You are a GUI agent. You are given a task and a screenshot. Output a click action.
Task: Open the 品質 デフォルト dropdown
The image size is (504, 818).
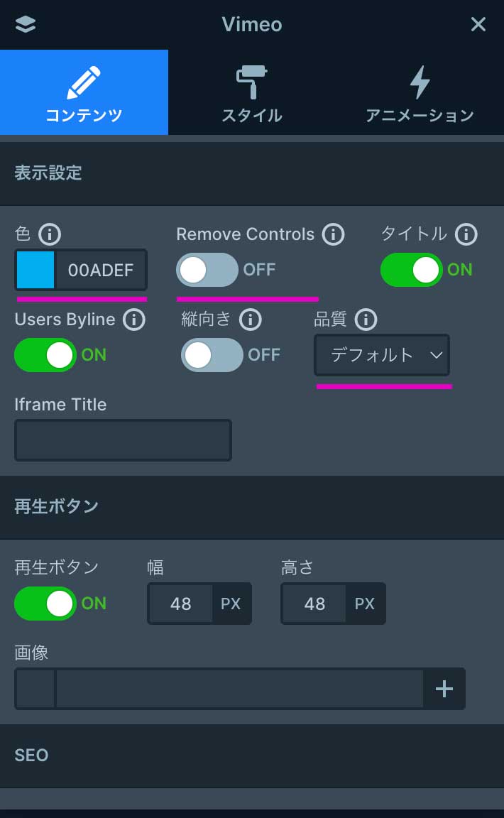tap(382, 355)
